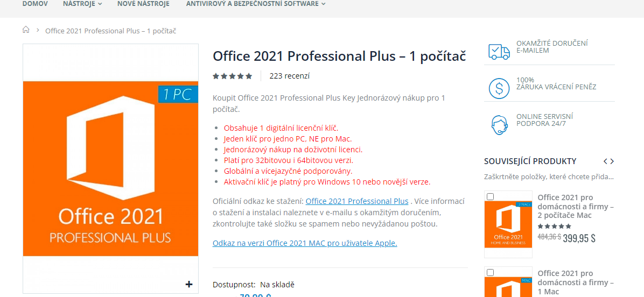Click the support headset icon
Screen dimensions: 644x297
(499, 124)
